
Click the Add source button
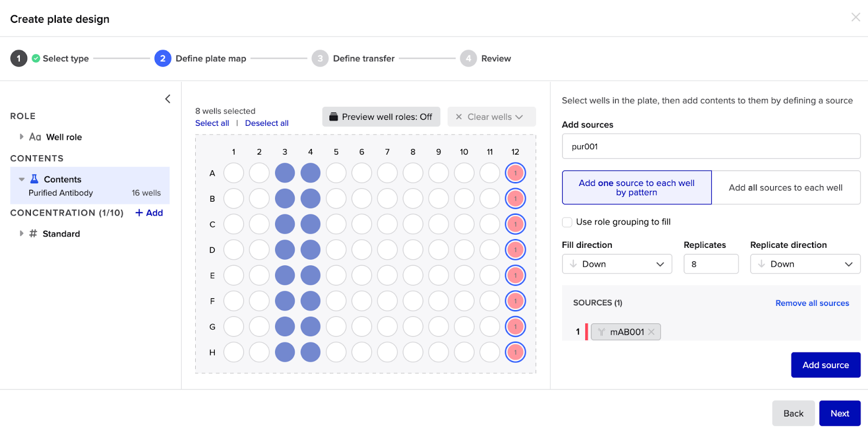(x=825, y=365)
